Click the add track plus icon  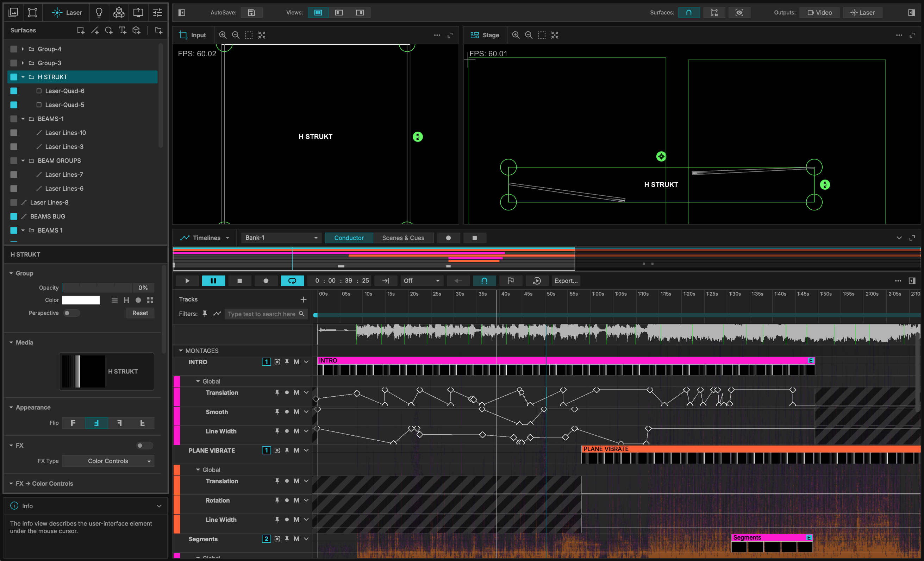click(x=304, y=300)
